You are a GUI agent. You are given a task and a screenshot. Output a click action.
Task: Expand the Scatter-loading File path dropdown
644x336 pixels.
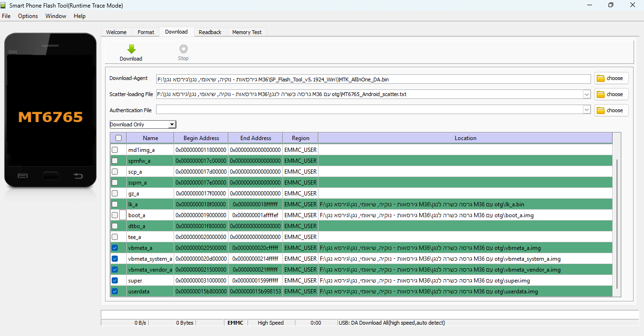point(587,94)
